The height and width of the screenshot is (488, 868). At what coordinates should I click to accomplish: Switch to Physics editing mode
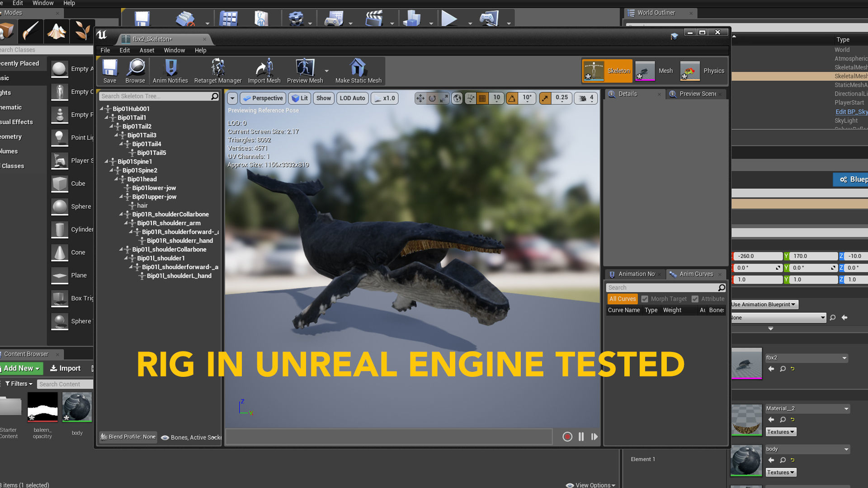tap(703, 71)
